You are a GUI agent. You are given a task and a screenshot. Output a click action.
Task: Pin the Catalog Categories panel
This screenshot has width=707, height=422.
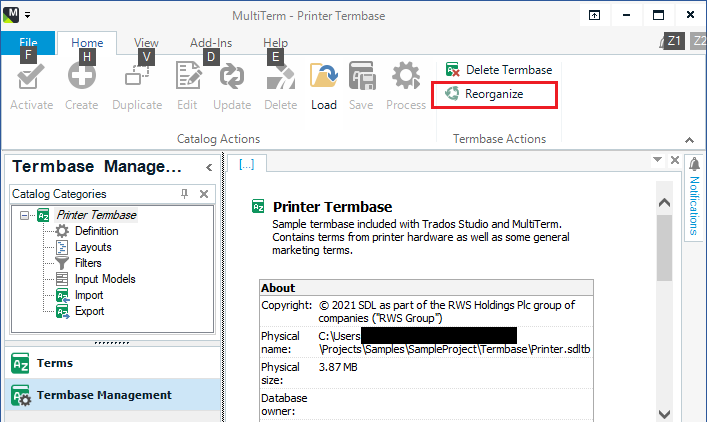184,194
